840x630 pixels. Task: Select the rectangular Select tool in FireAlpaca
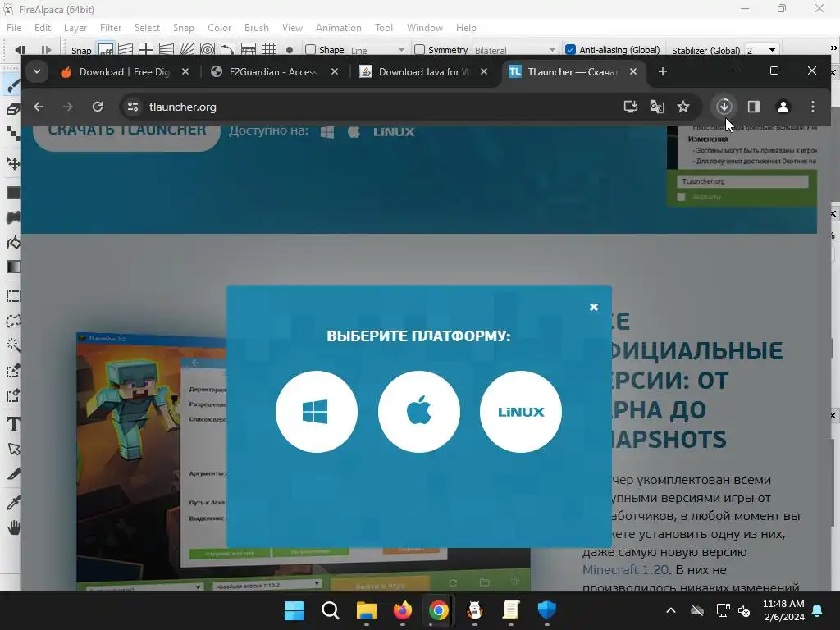point(11,295)
